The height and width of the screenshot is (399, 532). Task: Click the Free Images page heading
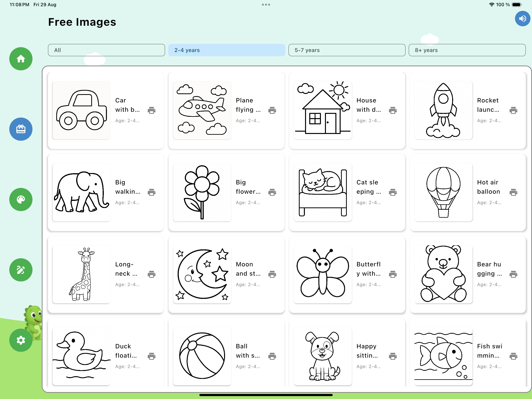(82, 22)
